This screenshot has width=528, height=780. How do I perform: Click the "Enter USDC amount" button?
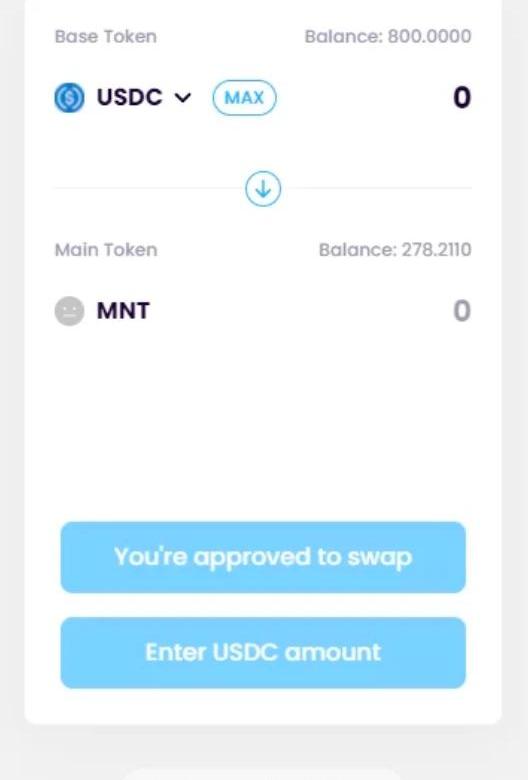point(263,653)
